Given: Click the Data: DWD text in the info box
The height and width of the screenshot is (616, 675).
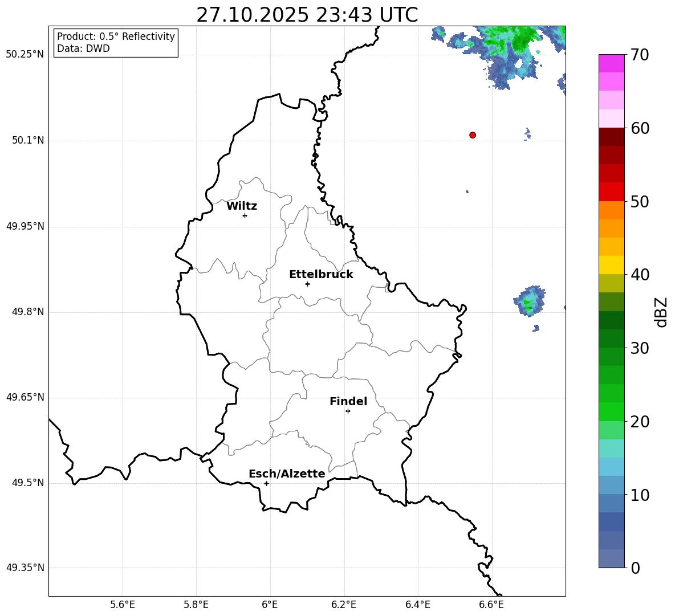Looking at the screenshot, I should (x=83, y=48).
